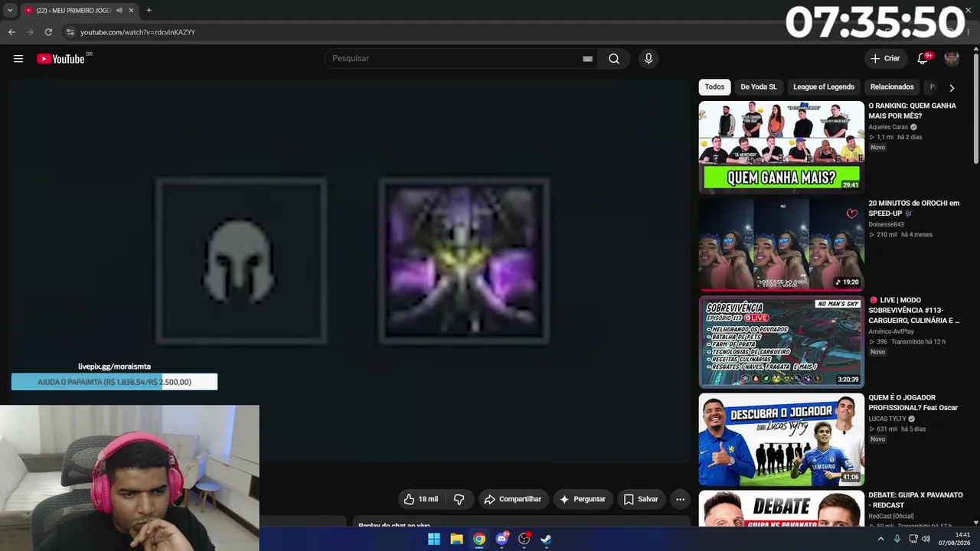Open the on-screen keyboard in search box
Viewport: 980px width, 551px height.
[587, 59]
